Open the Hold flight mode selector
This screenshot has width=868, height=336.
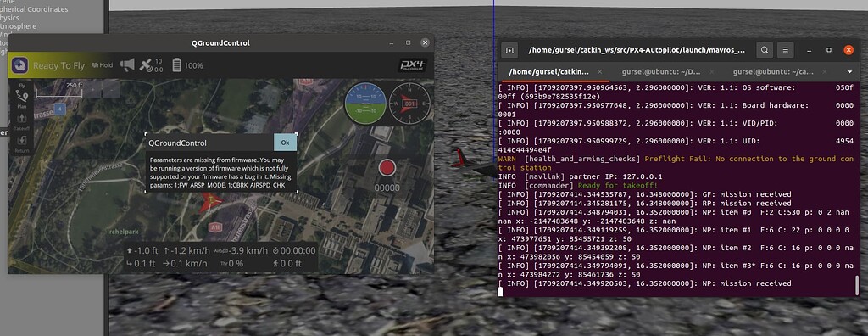(x=103, y=65)
